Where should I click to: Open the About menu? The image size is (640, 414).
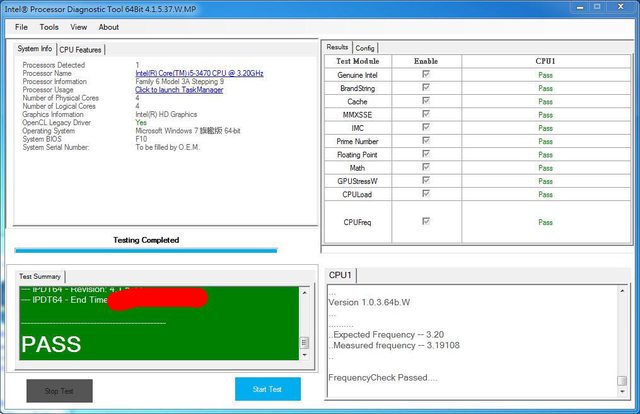tap(108, 27)
